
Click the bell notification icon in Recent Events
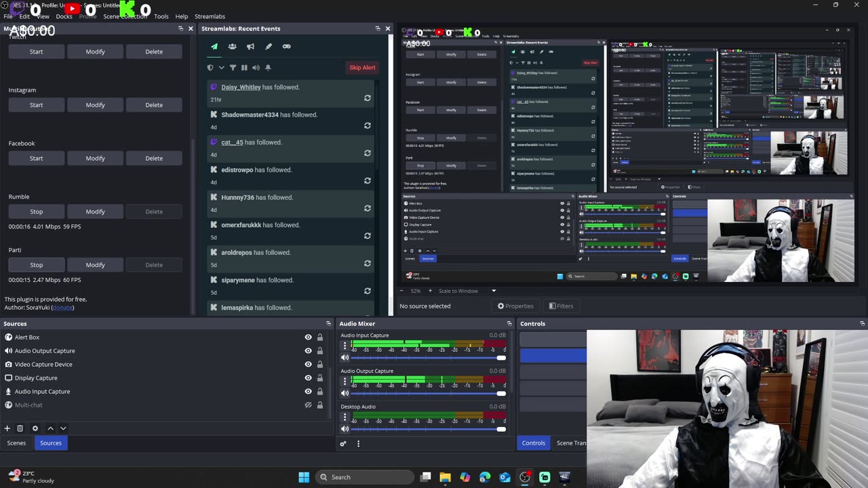tap(268, 68)
